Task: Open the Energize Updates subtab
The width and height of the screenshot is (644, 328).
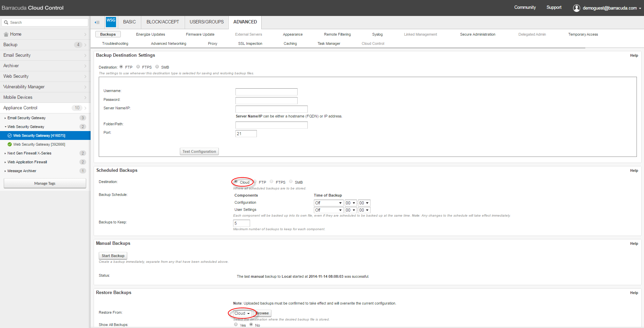Action: coord(151,34)
